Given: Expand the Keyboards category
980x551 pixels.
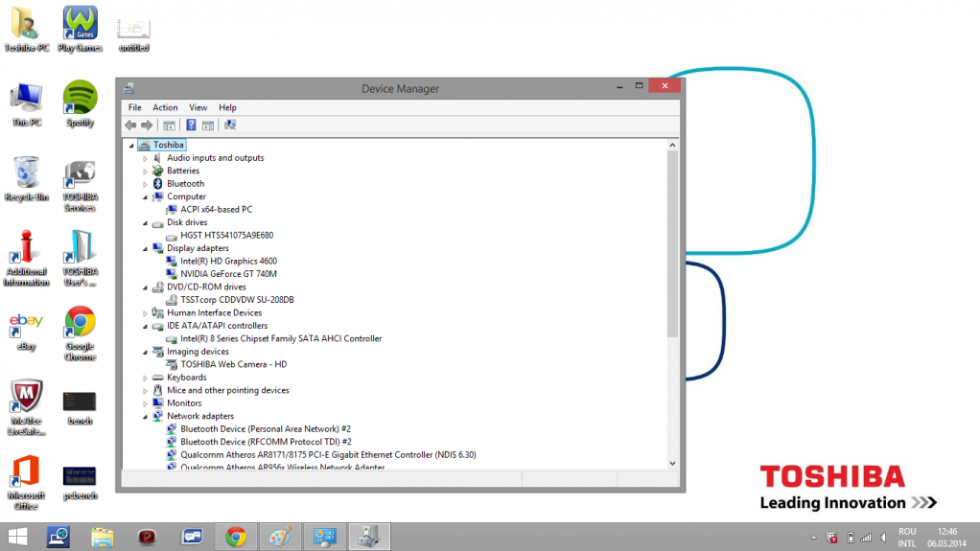Looking at the screenshot, I should coord(145,378).
